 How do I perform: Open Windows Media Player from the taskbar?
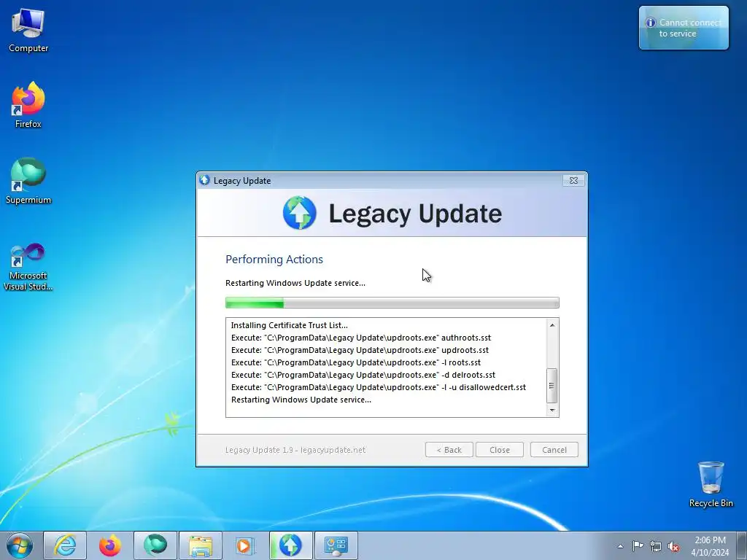coord(245,545)
